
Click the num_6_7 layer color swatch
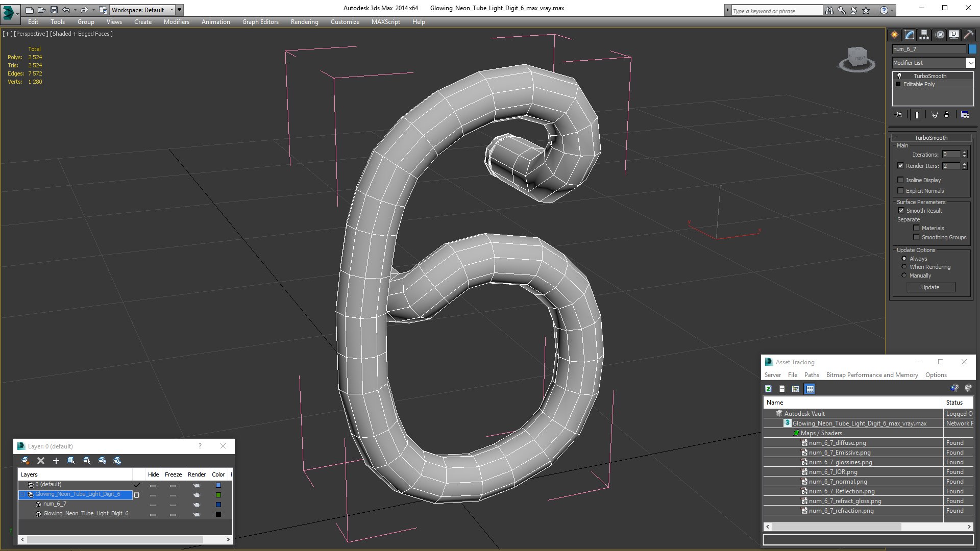click(x=218, y=504)
